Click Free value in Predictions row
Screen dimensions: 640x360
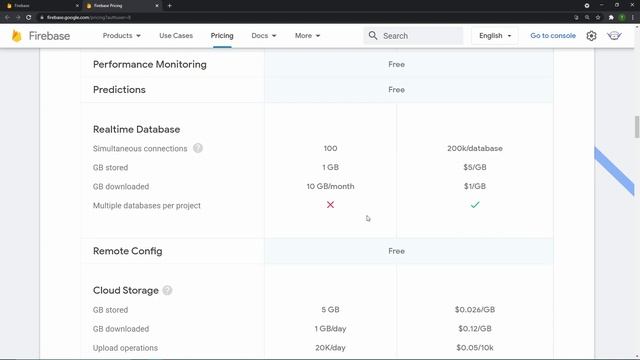pyautogui.click(x=396, y=89)
